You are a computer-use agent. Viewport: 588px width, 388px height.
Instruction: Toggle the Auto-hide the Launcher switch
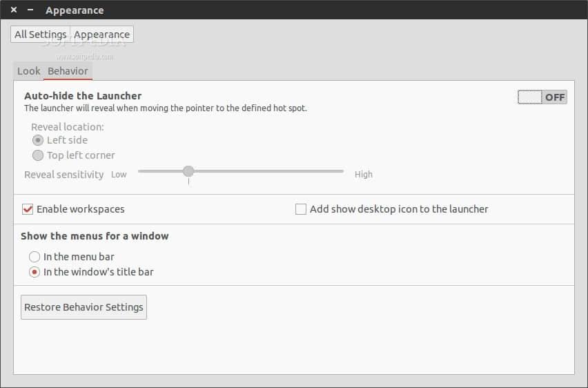[542, 97]
